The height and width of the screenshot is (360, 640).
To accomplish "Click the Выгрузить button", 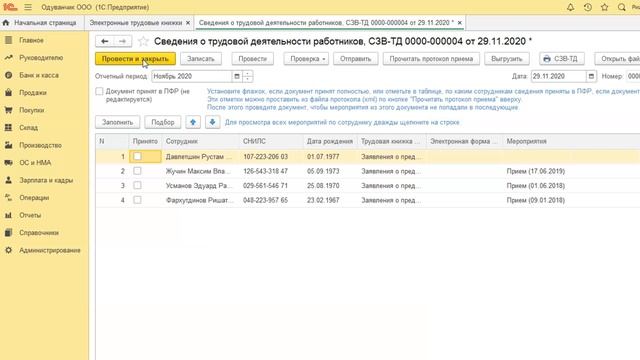I will click(x=507, y=59).
